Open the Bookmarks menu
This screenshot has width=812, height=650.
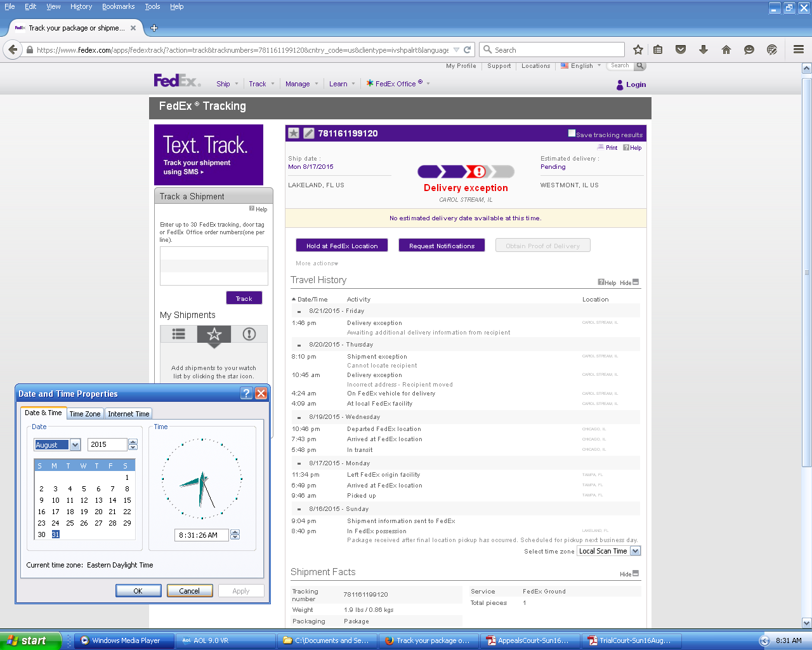[x=118, y=6]
